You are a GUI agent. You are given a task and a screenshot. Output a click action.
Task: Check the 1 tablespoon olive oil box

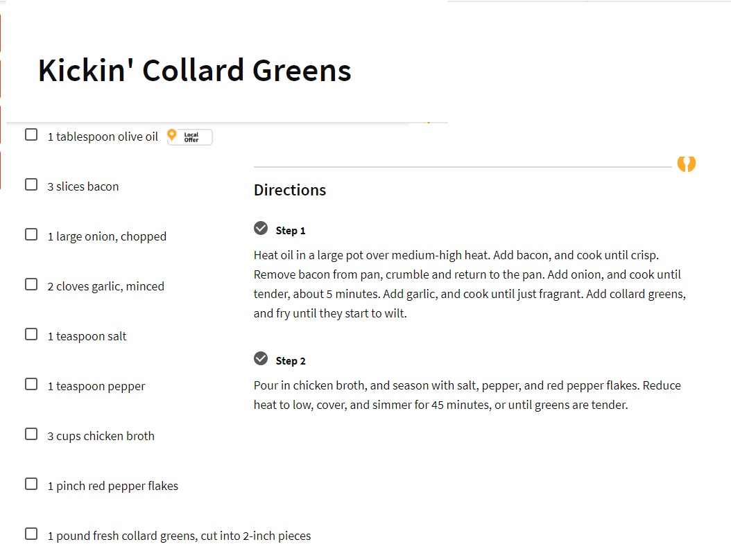31,134
